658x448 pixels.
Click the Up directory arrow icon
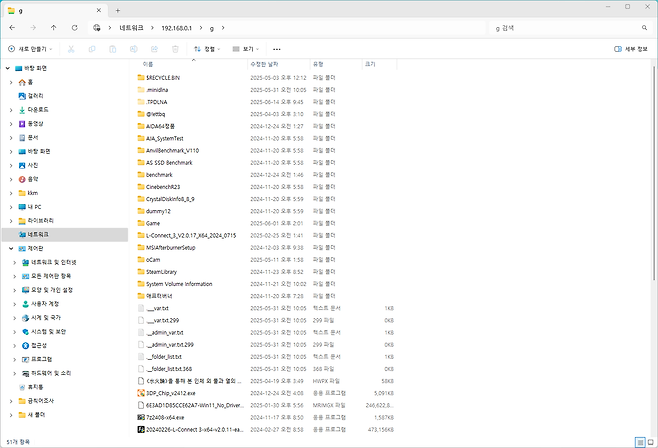coord(54,28)
